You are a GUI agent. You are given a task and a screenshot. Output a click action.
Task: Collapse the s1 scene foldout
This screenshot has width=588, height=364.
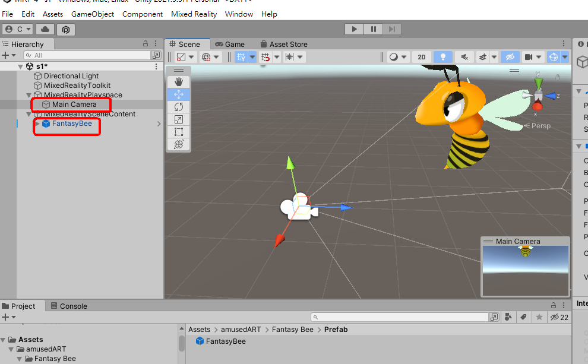pyautogui.click(x=21, y=67)
